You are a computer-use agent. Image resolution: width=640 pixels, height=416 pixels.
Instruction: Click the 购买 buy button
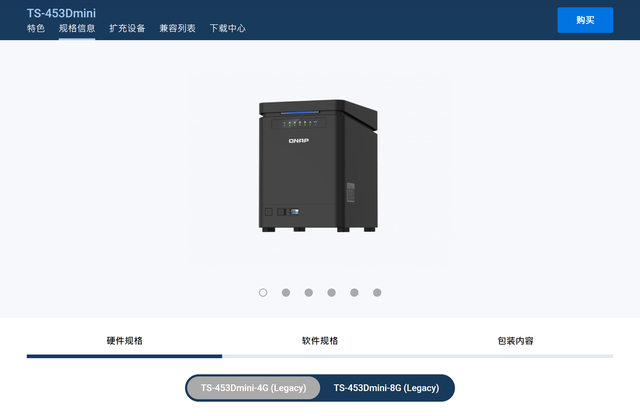pyautogui.click(x=585, y=20)
